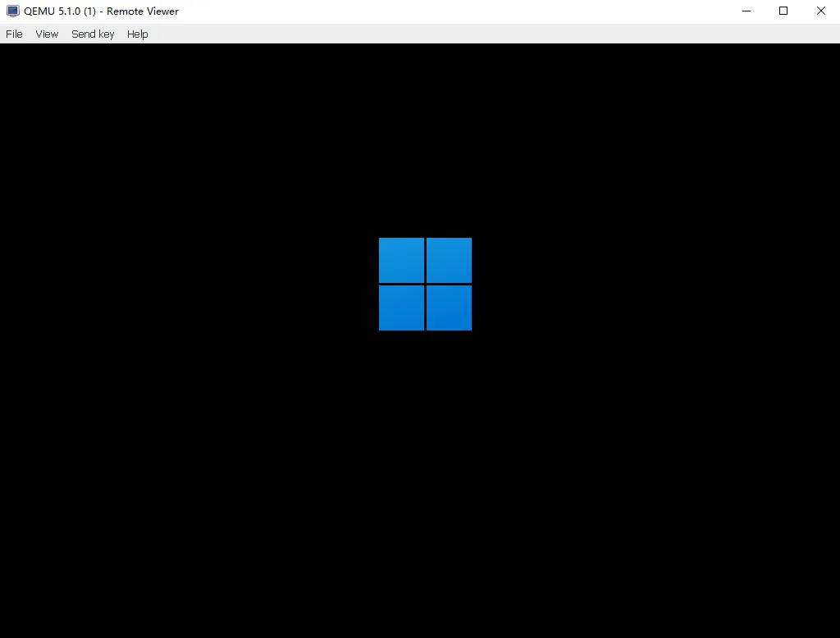Click the bottom-right tile of Windows logo
Screen dimensions: 840x638
[449, 308]
